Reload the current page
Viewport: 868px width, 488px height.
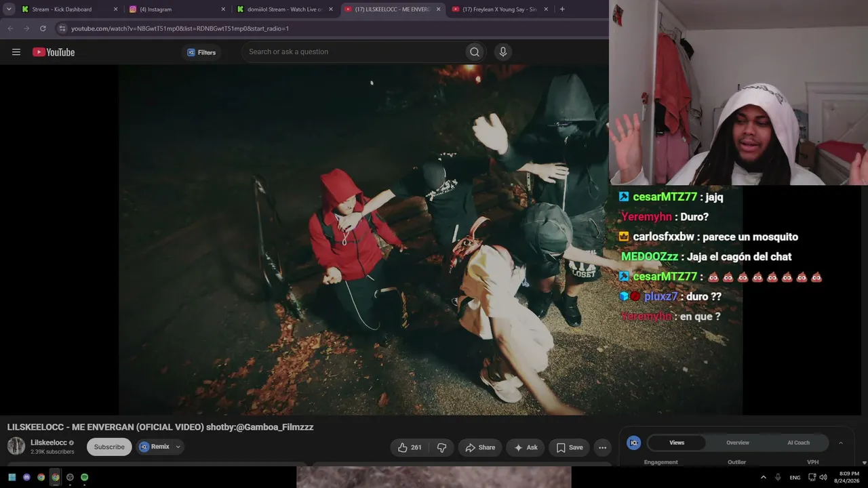tap(43, 28)
